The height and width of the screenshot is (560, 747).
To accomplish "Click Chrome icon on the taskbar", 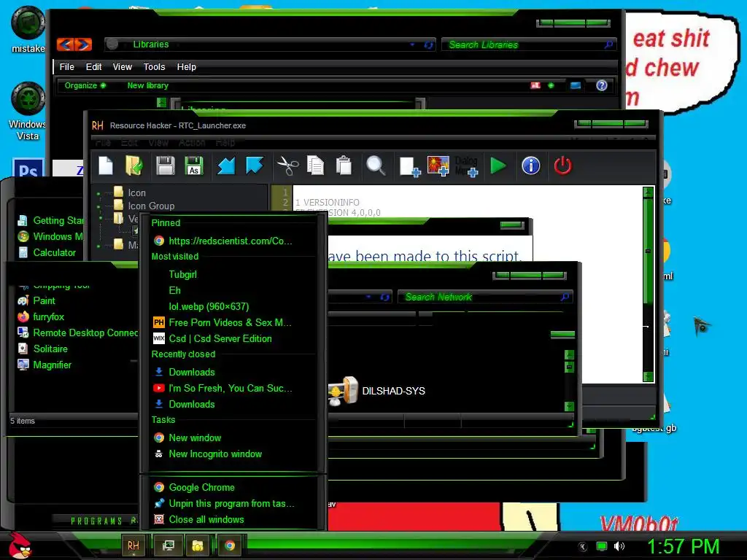I will coord(230,545).
